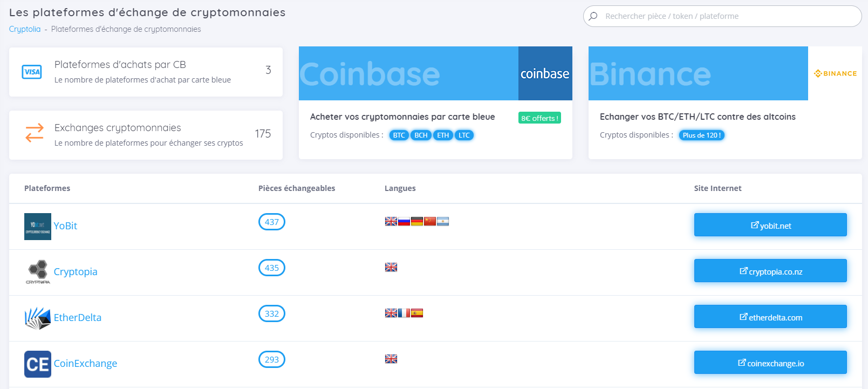
Task: Click the CoinExchange CE logo
Action: [x=37, y=364]
